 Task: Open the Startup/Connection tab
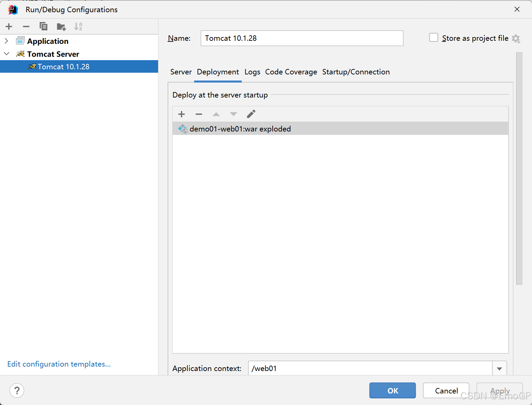click(356, 72)
